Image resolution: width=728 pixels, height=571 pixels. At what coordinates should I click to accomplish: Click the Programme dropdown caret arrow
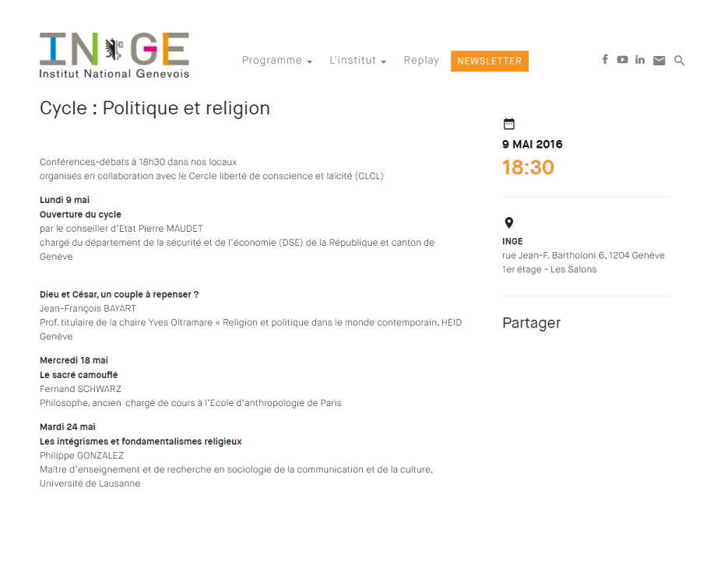[x=310, y=61]
